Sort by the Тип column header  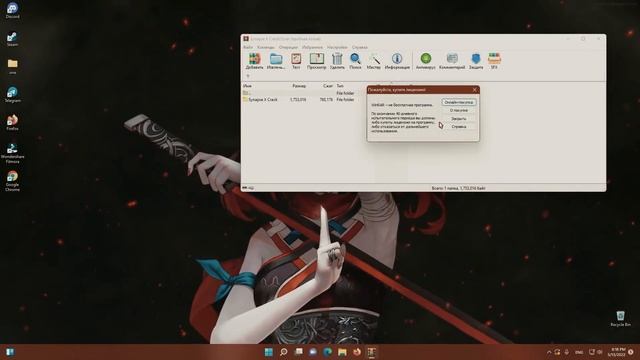pyautogui.click(x=340, y=86)
